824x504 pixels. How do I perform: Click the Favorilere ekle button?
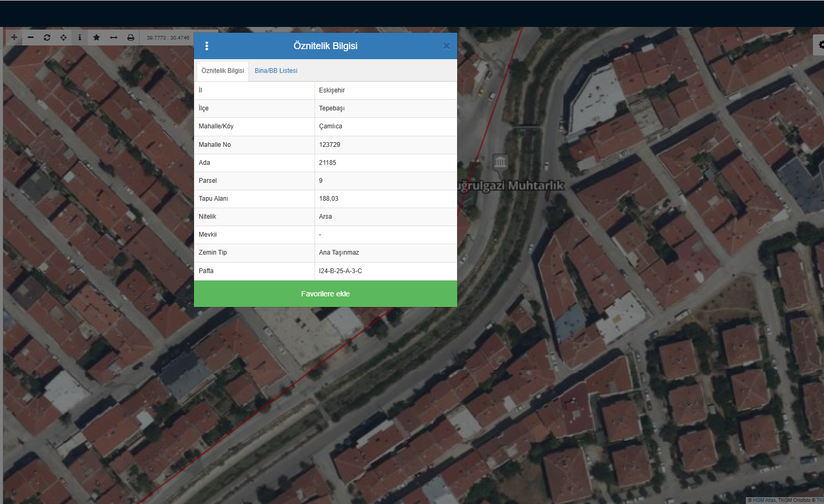pyautogui.click(x=325, y=294)
